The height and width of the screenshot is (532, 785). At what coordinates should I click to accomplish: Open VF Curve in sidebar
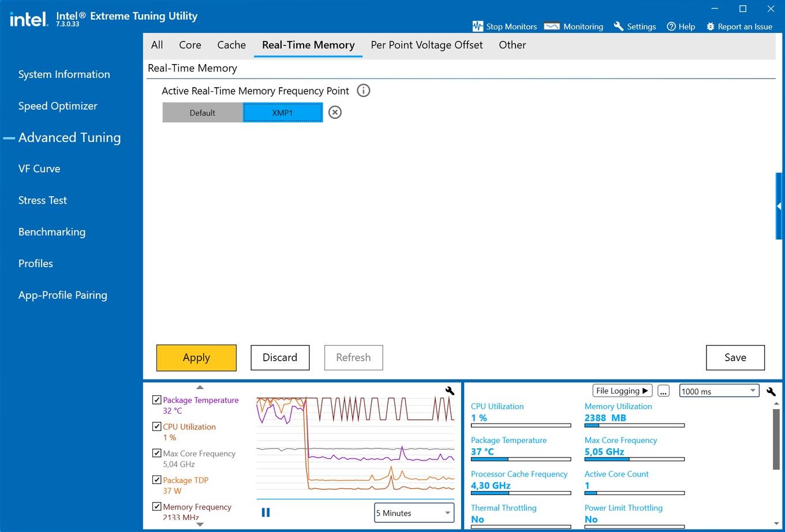39,168
